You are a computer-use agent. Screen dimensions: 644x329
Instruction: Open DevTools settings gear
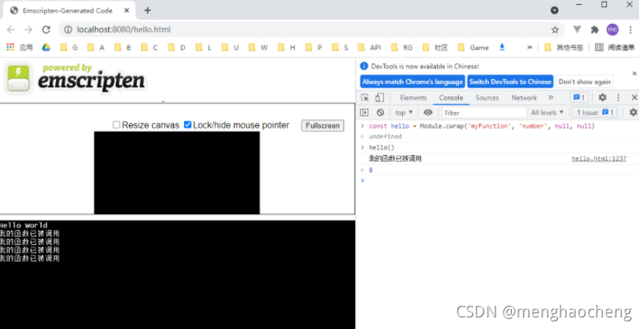click(603, 97)
